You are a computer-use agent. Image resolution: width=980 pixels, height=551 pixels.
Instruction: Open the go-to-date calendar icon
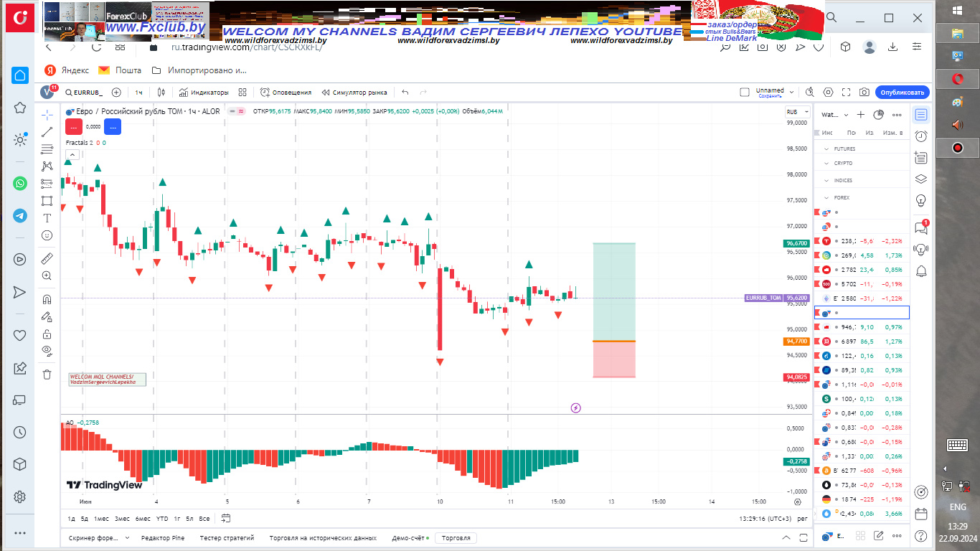[226, 518]
